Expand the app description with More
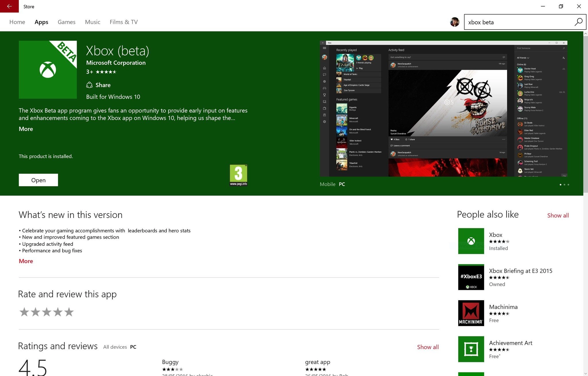 tap(26, 129)
